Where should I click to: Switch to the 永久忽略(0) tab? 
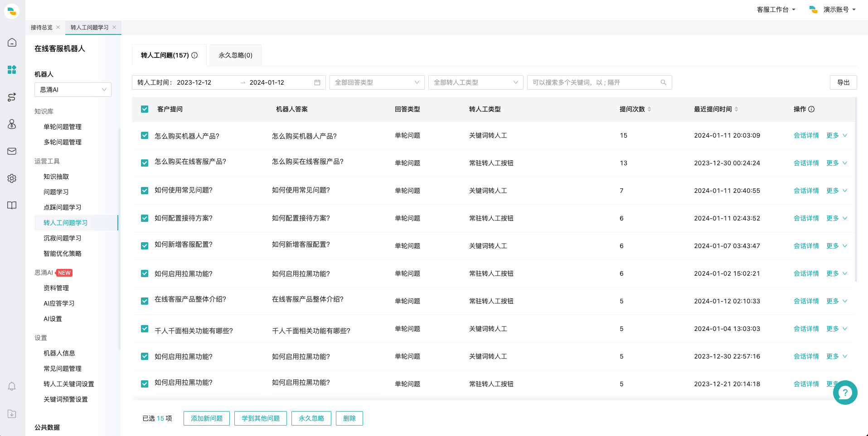(235, 55)
